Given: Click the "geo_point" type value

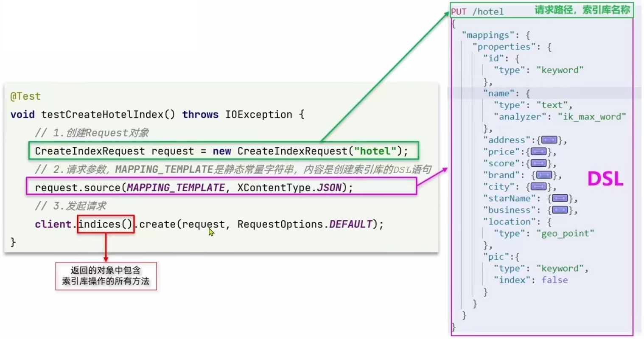Looking at the screenshot, I should 565,233.
